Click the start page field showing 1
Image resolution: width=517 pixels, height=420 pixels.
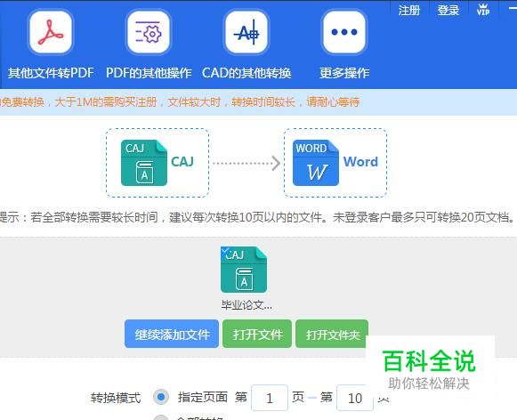point(270,398)
